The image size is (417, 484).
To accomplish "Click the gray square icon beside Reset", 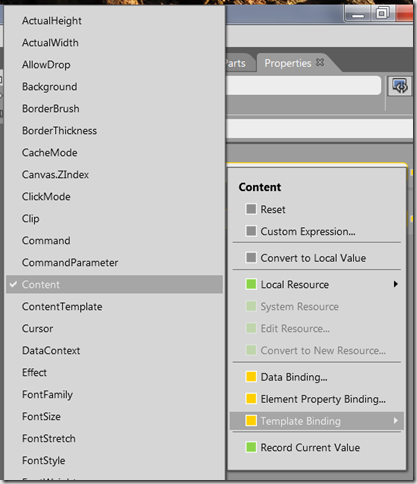I will [251, 209].
